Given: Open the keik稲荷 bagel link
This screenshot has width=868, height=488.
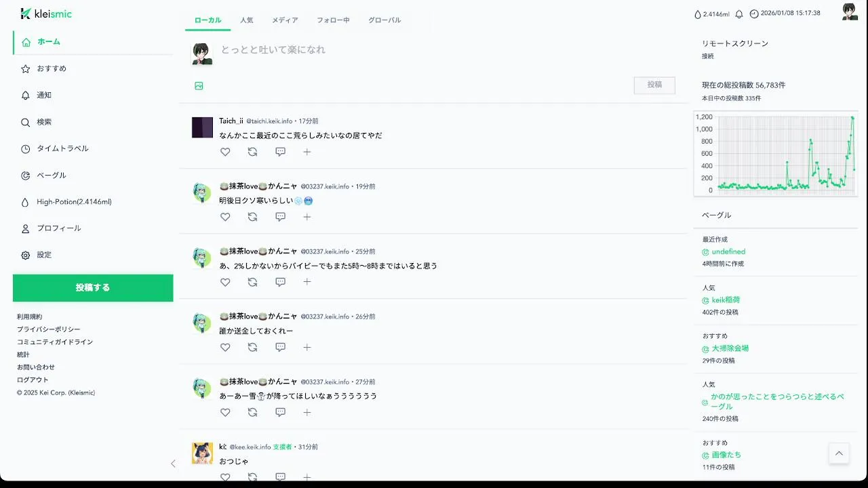Looking at the screenshot, I should (726, 300).
